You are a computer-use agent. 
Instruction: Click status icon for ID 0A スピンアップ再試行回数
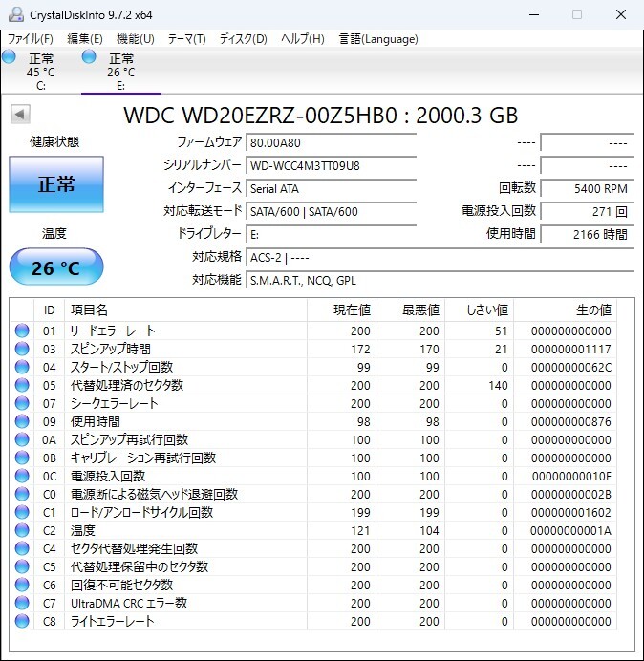22,439
